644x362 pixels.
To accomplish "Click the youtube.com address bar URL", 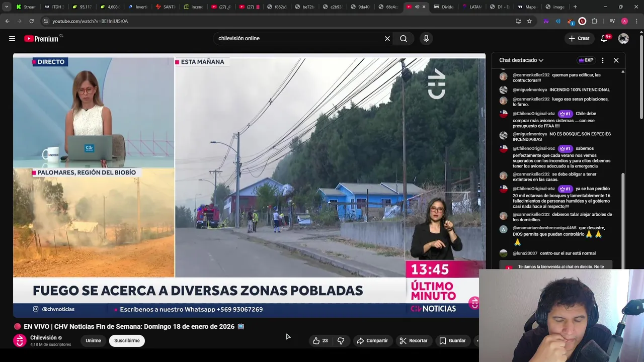I will (90, 21).
